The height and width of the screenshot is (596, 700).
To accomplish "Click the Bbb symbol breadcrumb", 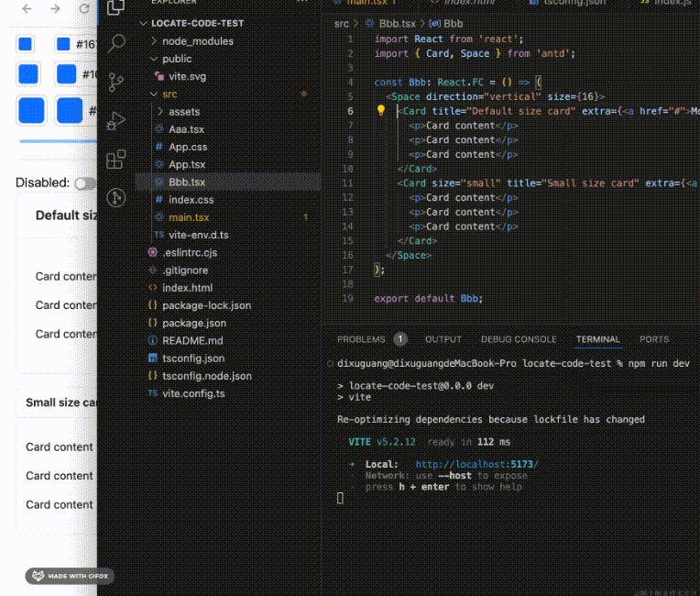I will tap(453, 24).
